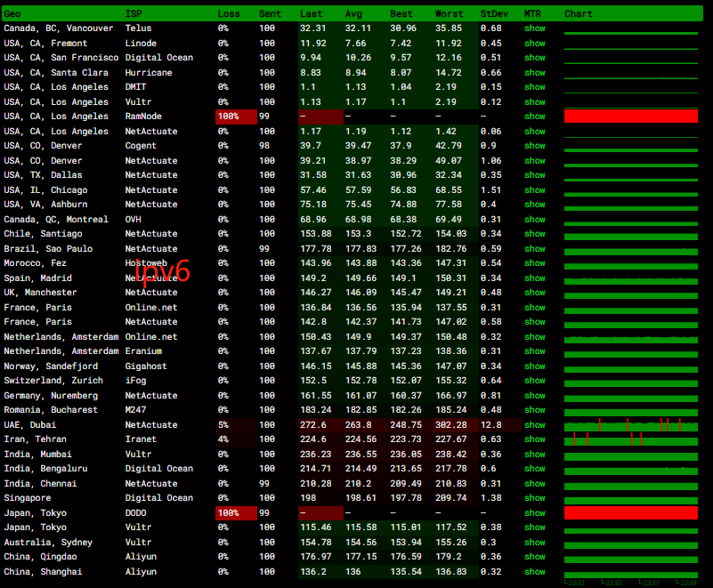Click the MTR column header
This screenshot has width=713, height=588.
click(x=532, y=13)
